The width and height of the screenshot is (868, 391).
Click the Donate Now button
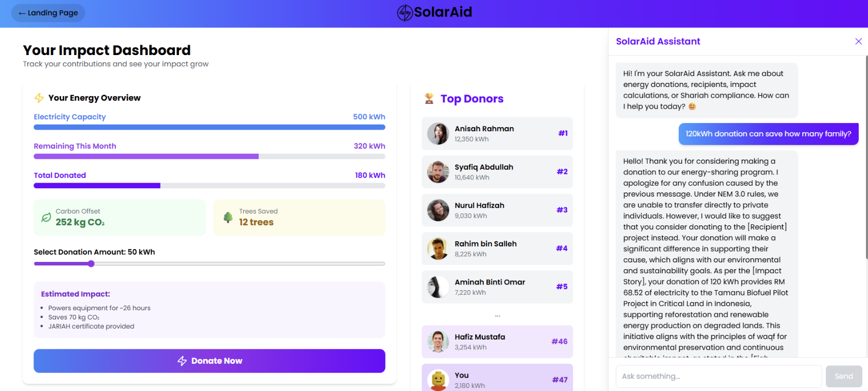[209, 361]
